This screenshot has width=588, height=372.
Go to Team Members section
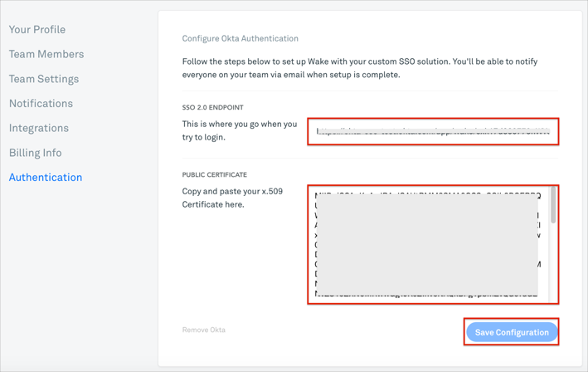[x=46, y=54]
